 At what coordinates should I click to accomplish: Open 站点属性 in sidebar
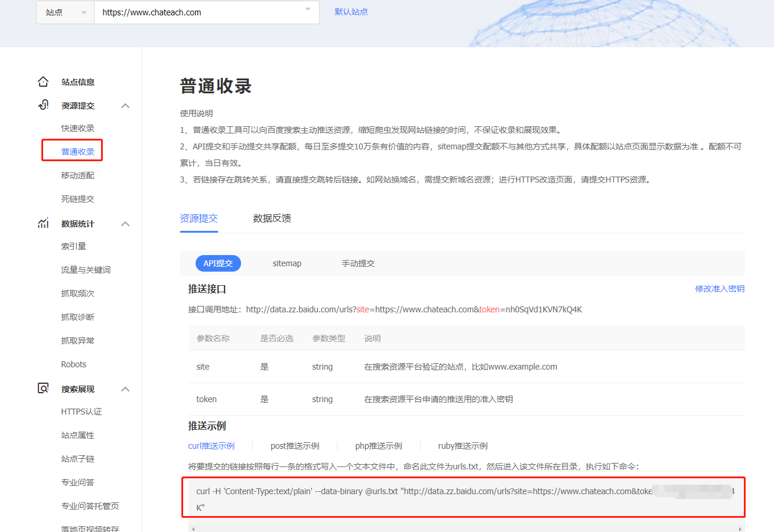pyautogui.click(x=77, y=435)
